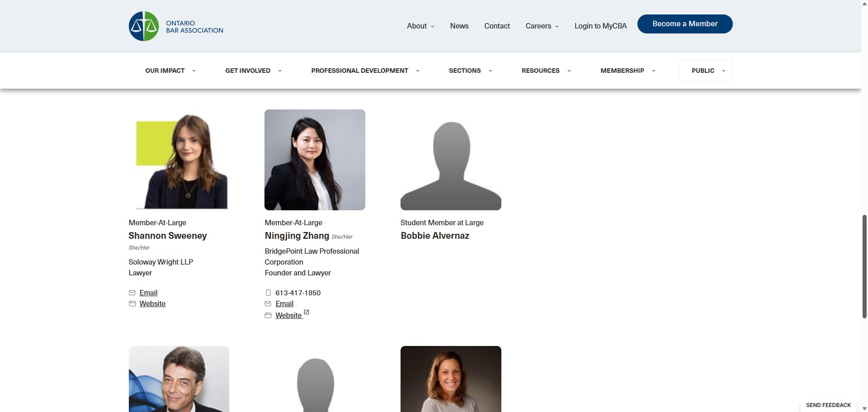Click Login to MyCBA
Screen dimensions: 868x412
(x=600, y=26)
